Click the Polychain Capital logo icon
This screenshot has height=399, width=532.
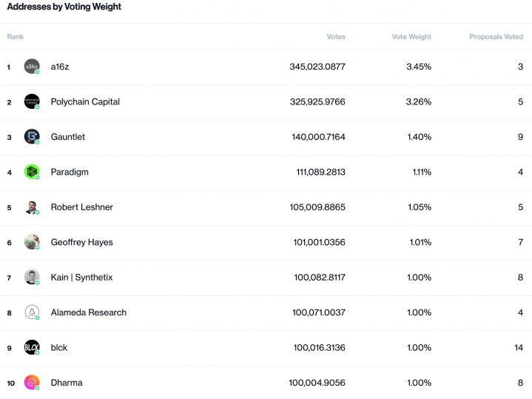click(x=32, y=101)
